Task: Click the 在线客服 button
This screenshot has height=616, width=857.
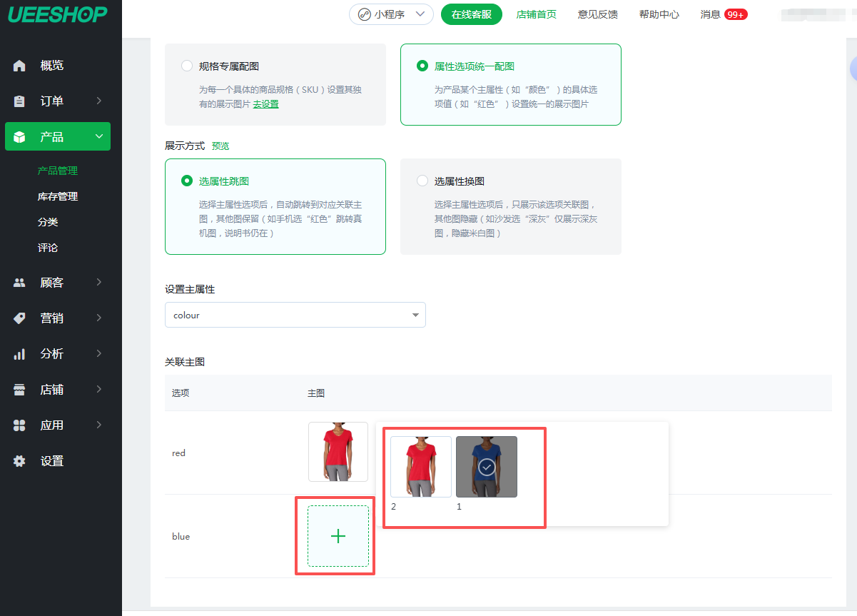Action: [471, 14]
